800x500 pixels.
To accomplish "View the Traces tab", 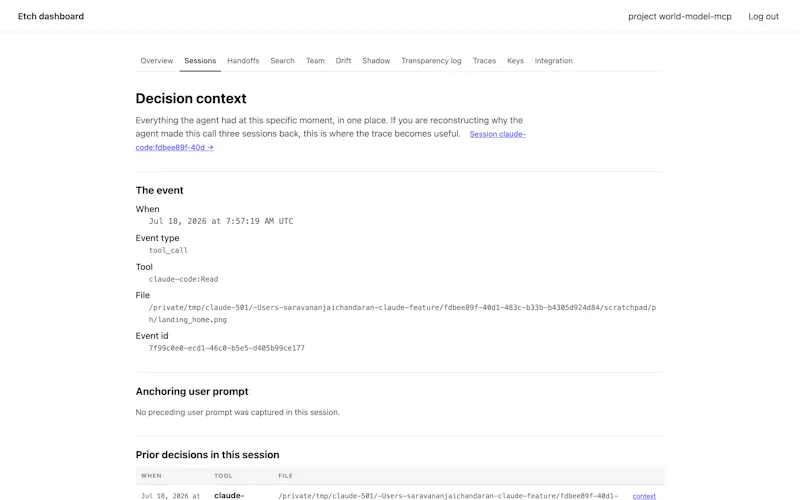I will pyautogui.click(x=484, y=61).
